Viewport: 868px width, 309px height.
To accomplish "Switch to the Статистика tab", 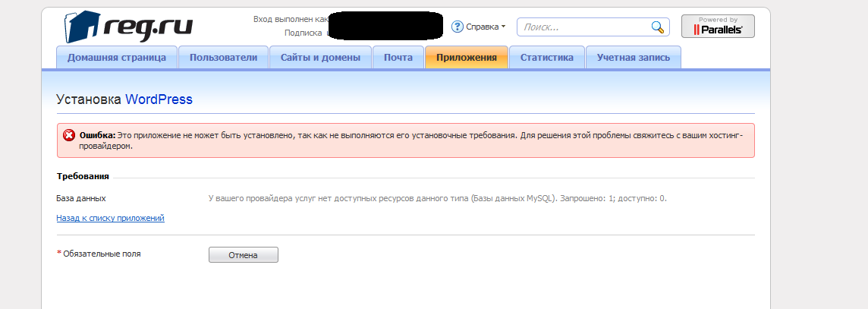I will (547, 58).
